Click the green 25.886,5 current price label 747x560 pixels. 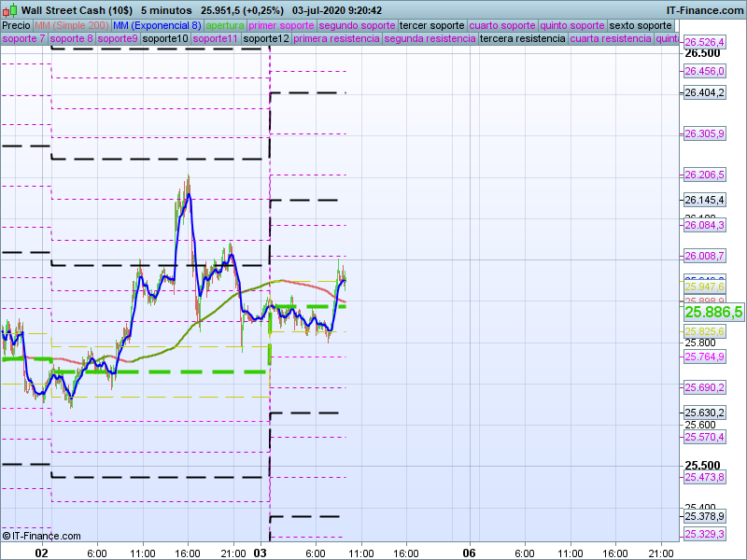pyautogui.click(x=713, y=313)
